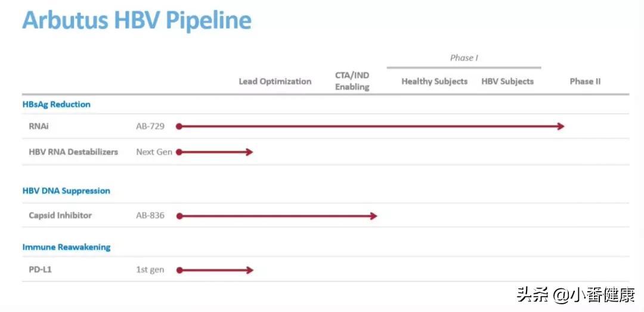Click the Arbutus HBV Pipeline title
Screen dimensions: 644x312
point(137,20)
